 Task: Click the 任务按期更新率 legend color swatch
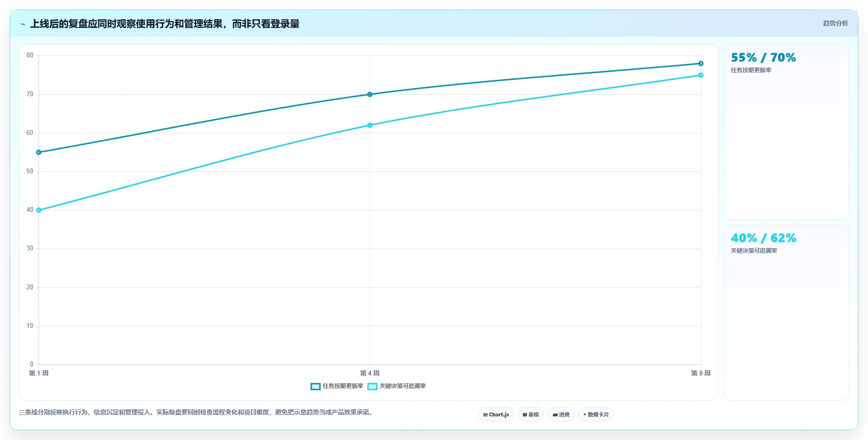click(x=316, y=386)
